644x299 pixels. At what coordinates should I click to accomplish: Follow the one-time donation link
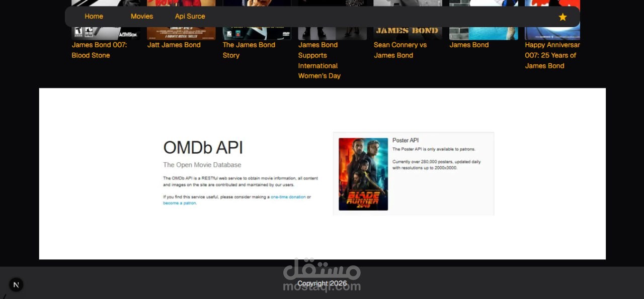[x=288, y=197]
